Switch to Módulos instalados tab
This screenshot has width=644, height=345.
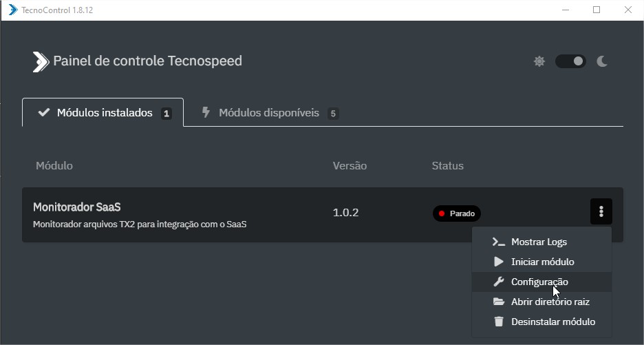(x=103, y=112)
